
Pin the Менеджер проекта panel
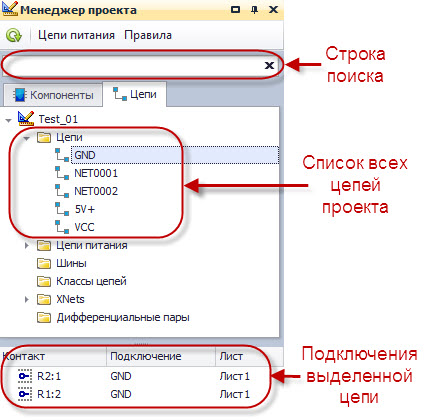[x=254, y=10]
